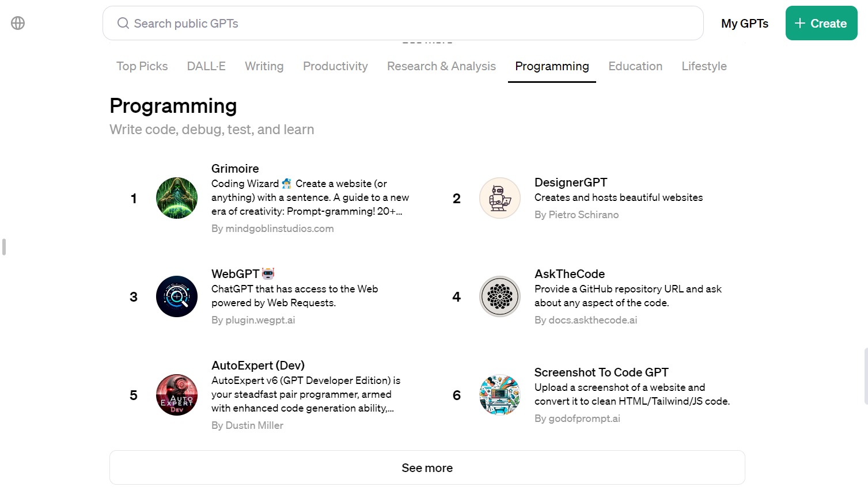
Task: Click 'about any aspect of the code.' line
Action: (602, 303)
